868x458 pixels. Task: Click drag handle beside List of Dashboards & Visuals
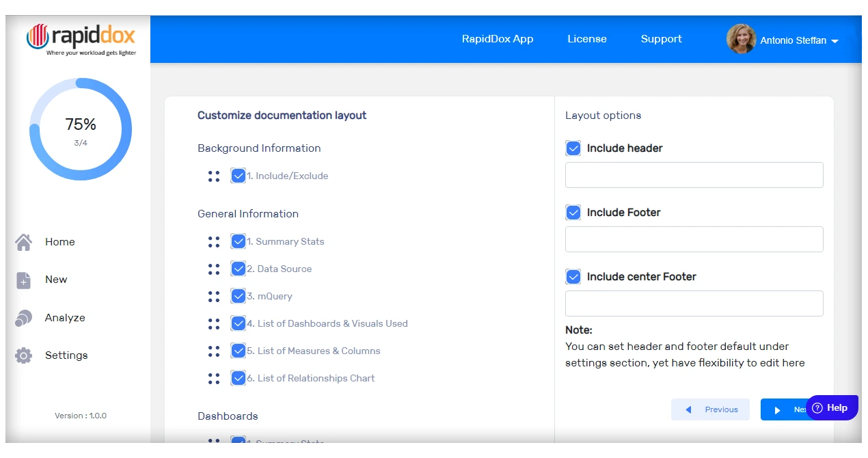pyautogui.click(x=214, y=324)
